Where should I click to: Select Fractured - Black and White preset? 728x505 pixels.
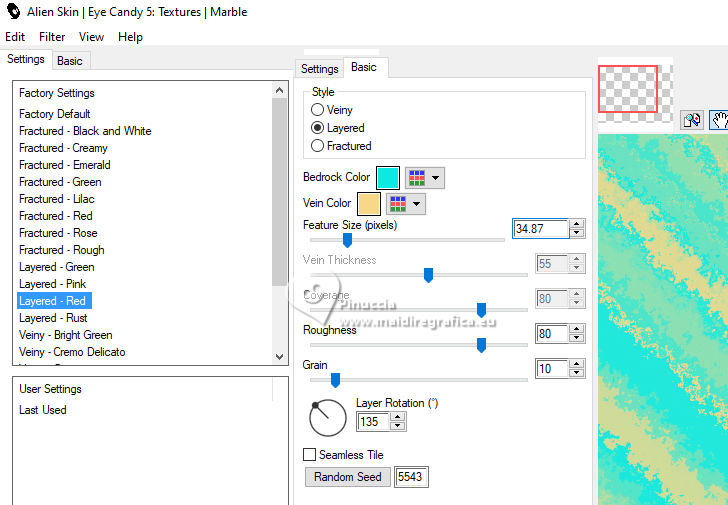pyautogui.click(x=85, y=131)
